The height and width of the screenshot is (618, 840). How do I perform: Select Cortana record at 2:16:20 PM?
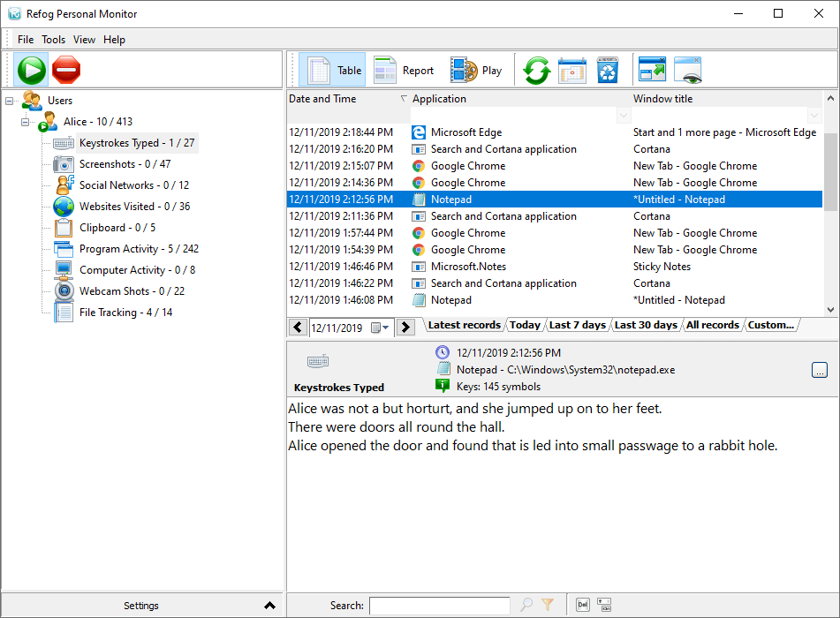coord(555,149)
